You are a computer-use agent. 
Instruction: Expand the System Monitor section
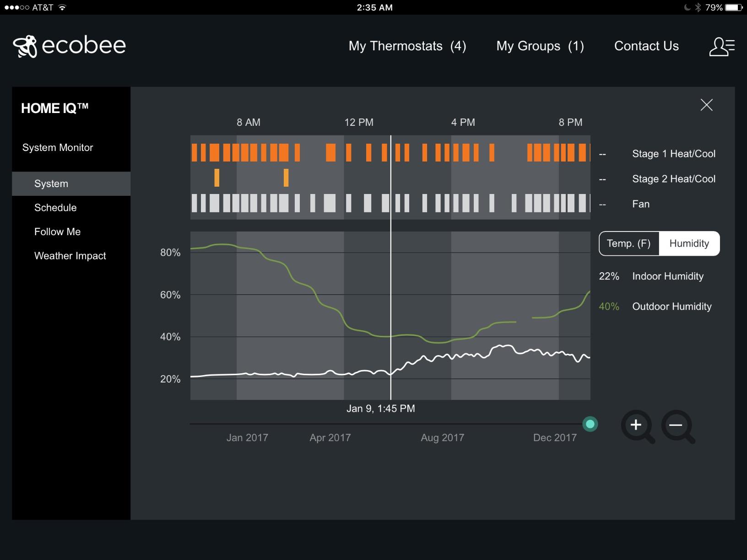tap(58, 148)
